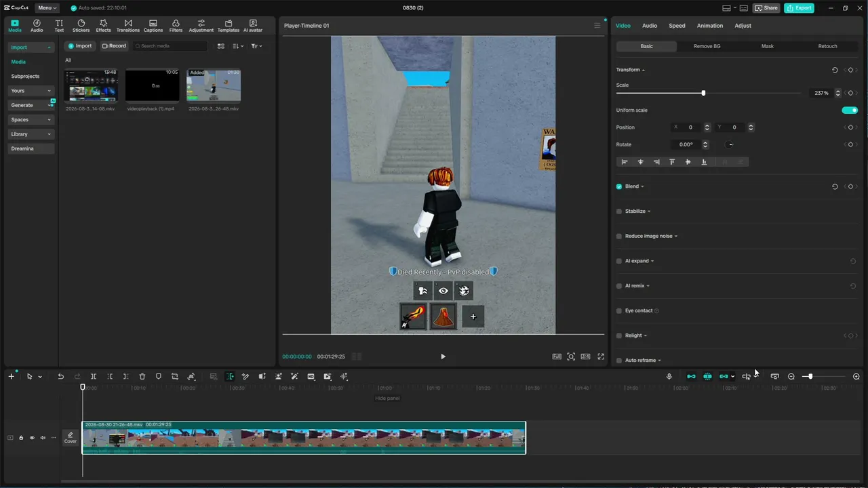This screenshot has width=868, height=488.
Task: Open the Filters panel
Action: (x=176, y=26)
